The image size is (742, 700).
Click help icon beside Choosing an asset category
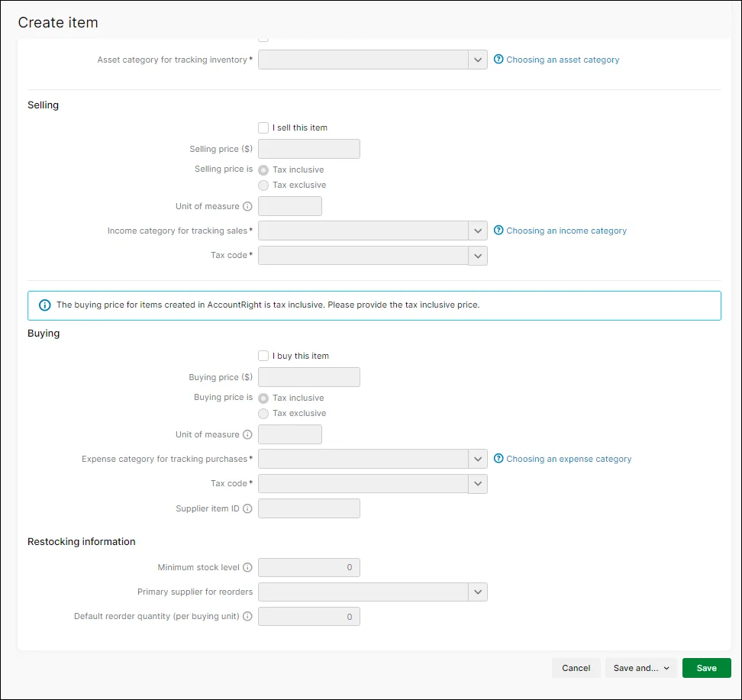(x=498, y=60)
